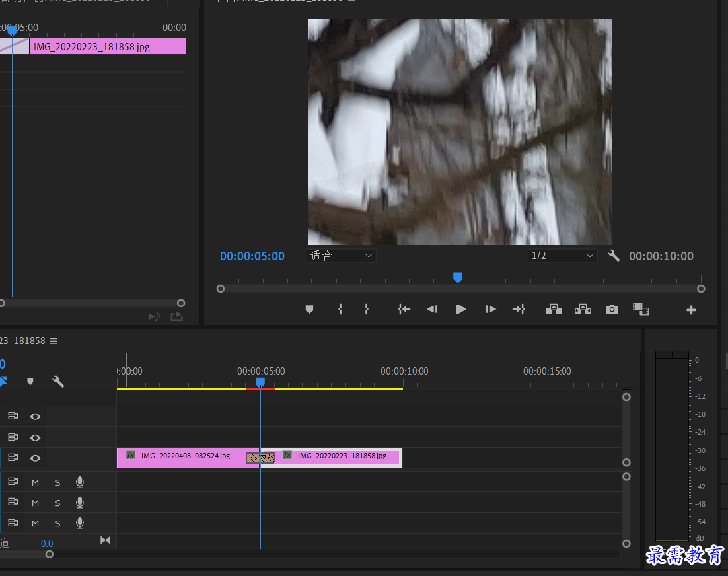Screen dimensions: 728x576
Task: Click the timeline horizontal zoom scrollbar handle
Action: coord(49,554)
